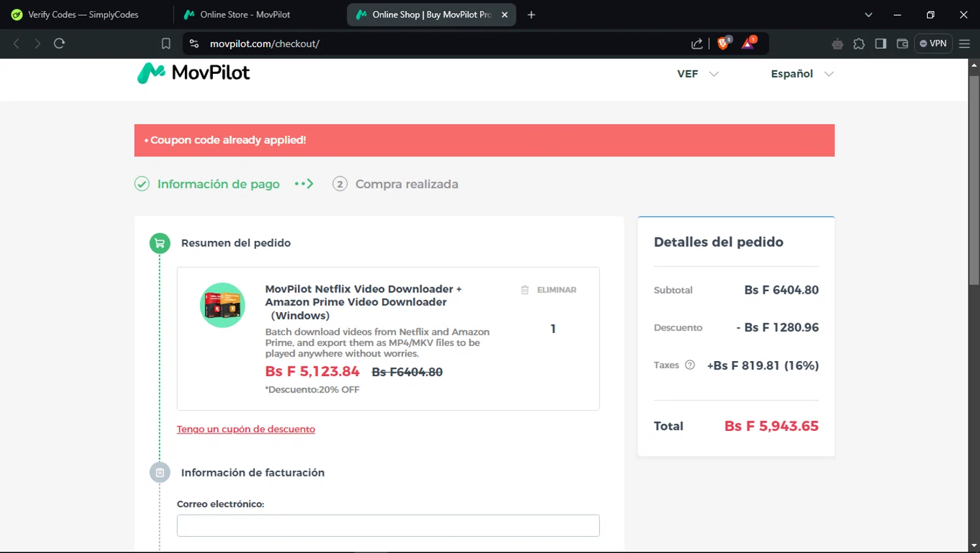Click the shopping cart icon by Resumen del pedido

pos(160,244)
